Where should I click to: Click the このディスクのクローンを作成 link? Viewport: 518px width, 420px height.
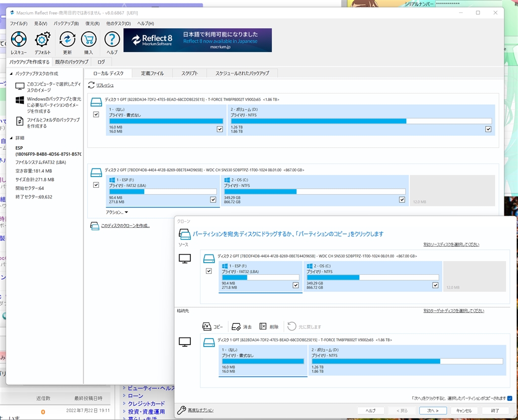point(125,226)
